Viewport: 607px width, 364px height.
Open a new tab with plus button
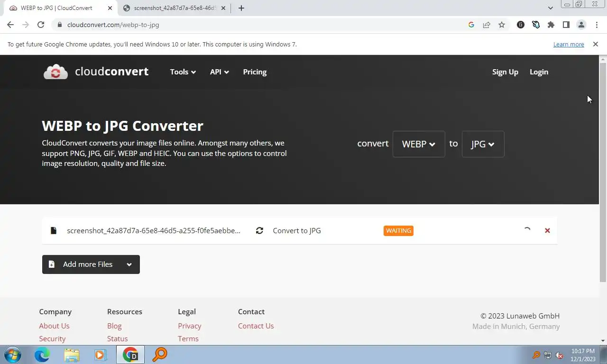(241, 8)
